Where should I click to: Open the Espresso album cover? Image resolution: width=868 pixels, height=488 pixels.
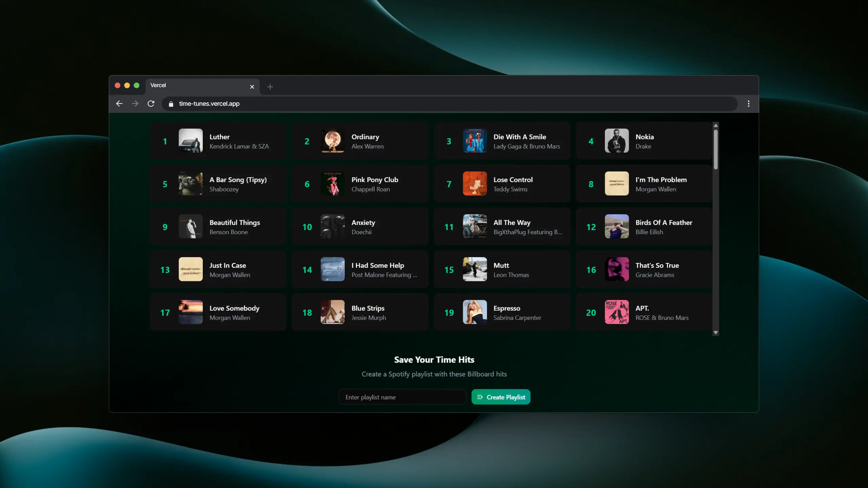point(475,312)
